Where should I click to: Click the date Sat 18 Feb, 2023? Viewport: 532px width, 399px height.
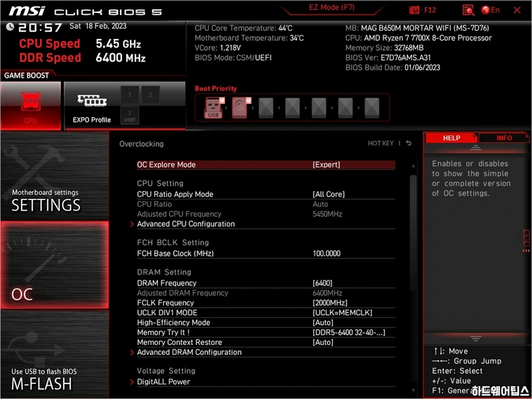98,26
